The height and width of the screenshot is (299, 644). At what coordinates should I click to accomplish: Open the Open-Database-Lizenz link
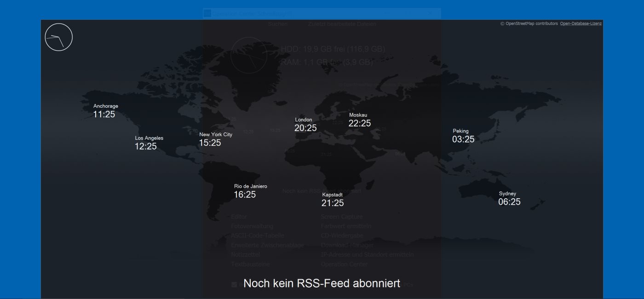[581, 23]
